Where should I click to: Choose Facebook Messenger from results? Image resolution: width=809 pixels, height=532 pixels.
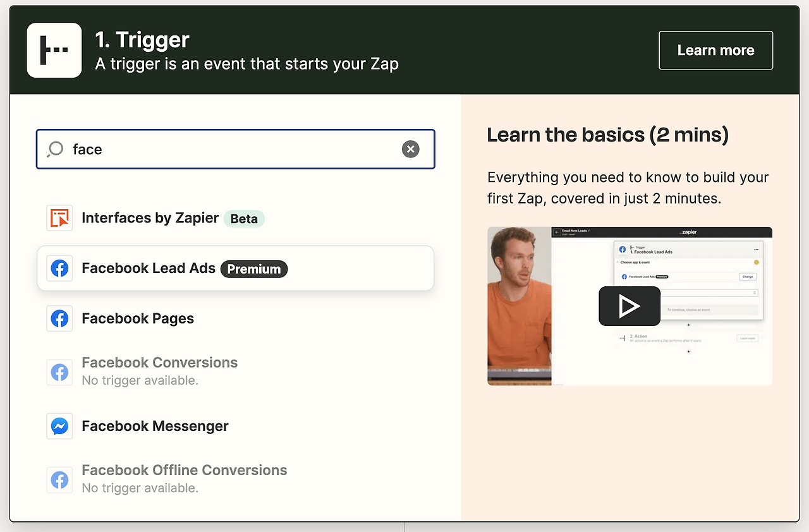[155, 426]
